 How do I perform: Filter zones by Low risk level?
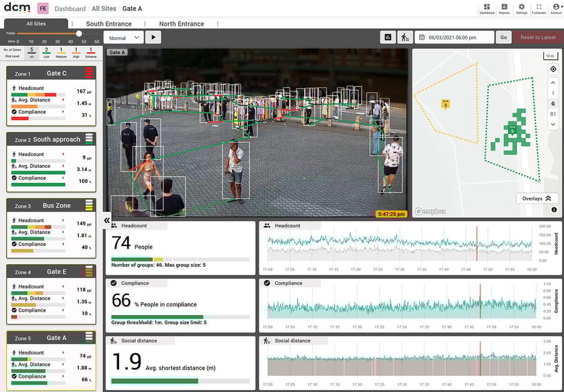[46, 52]
